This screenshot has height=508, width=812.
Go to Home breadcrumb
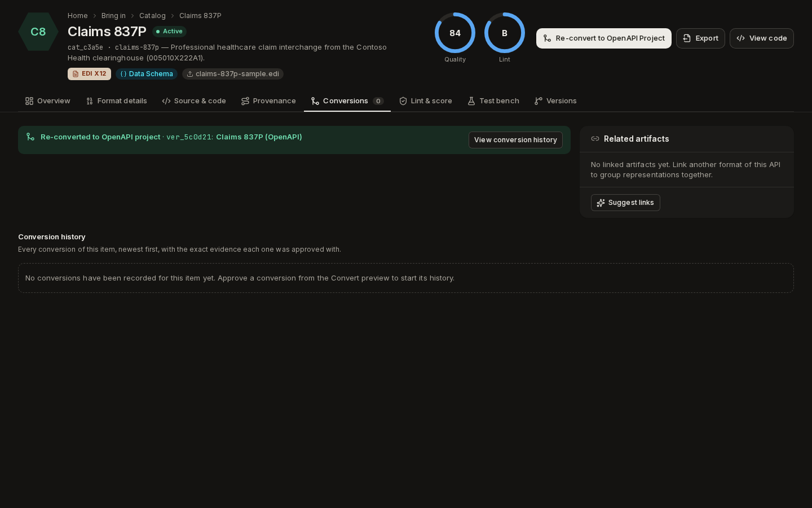coord(78,16)
